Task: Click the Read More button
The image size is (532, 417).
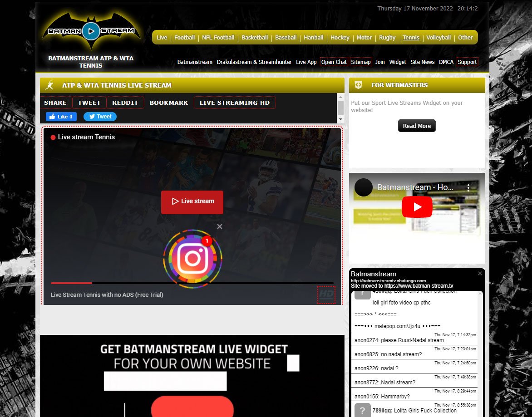Action: point(417,126)
